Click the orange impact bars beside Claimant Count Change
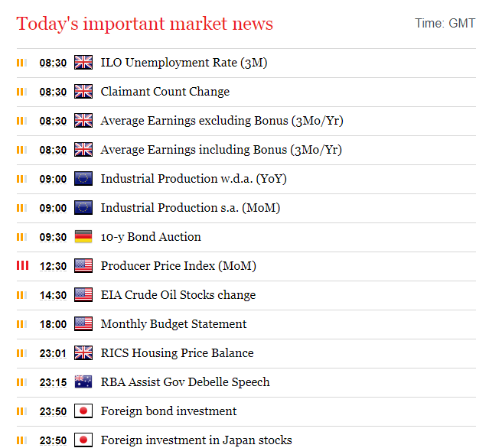The width and height of the screenshot is (489, 448). 21,92
